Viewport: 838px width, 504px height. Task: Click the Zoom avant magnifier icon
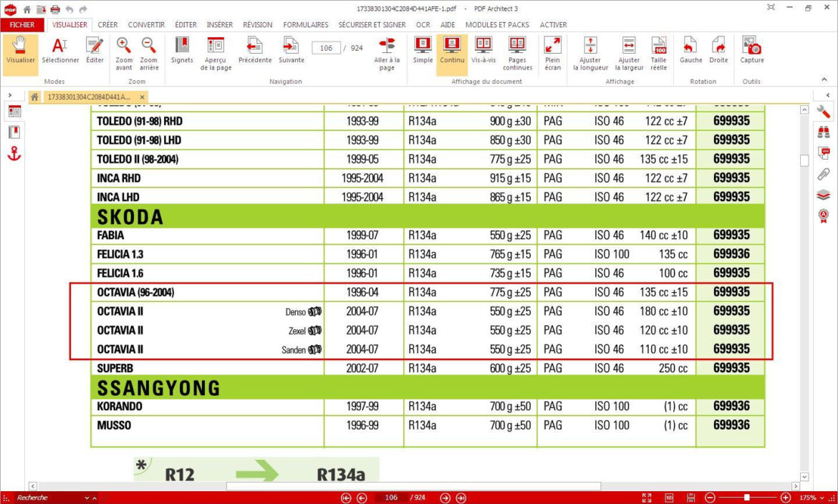(x=124, y=47)
